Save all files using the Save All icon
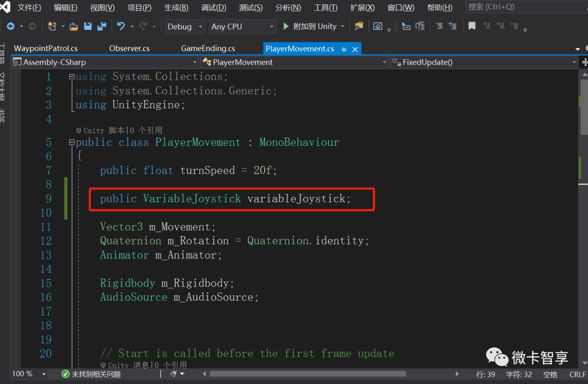Screen dimensions: 588x384 101,26
